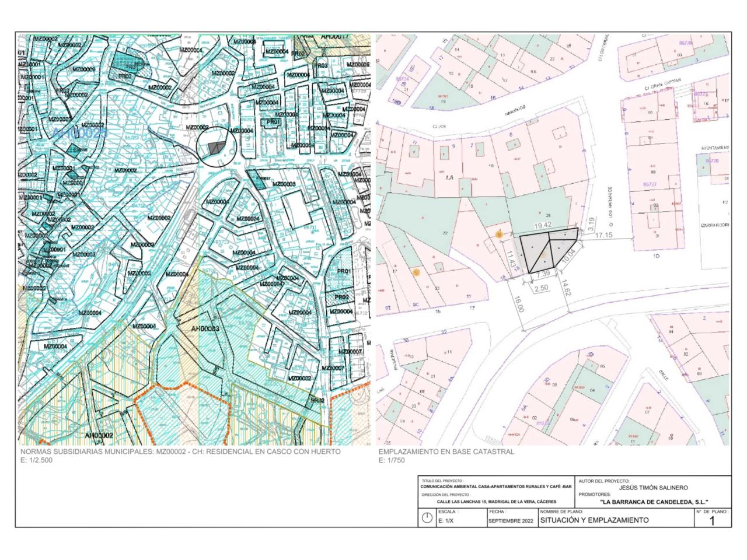This screenshot has width=747, height=560.
Task: Click the orange circle marker beside parcel 22
Action: click(x=498, y=235)
